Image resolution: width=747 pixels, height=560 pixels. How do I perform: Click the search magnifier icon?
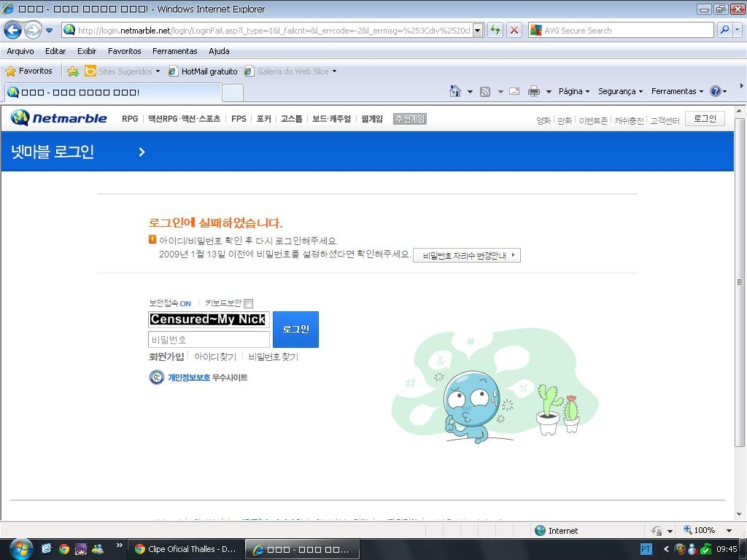(x=724, y=30)
